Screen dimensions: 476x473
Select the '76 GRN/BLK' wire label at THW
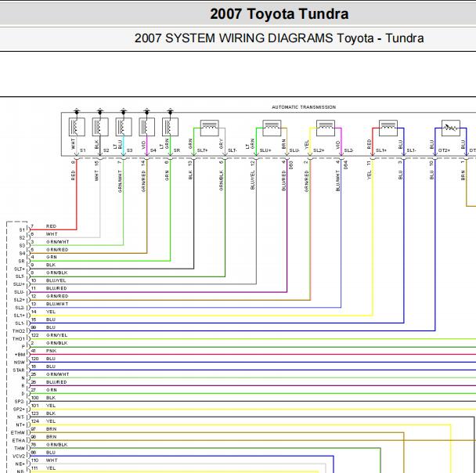[49, 445]
